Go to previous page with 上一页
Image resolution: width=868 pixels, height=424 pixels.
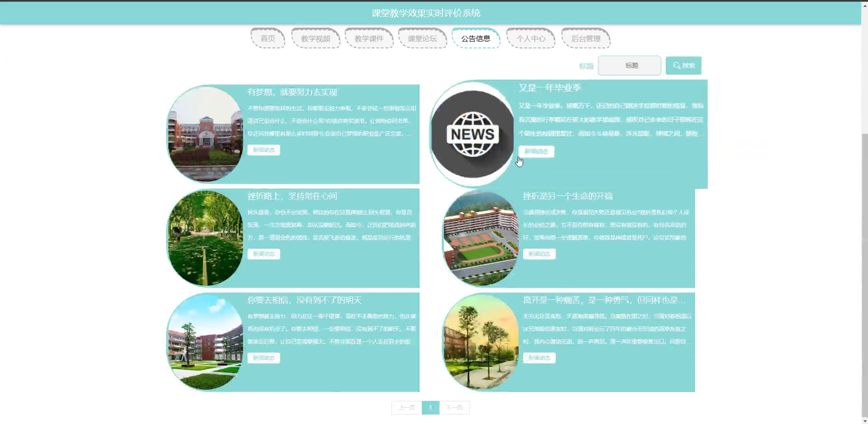click(x=406, y=408)
